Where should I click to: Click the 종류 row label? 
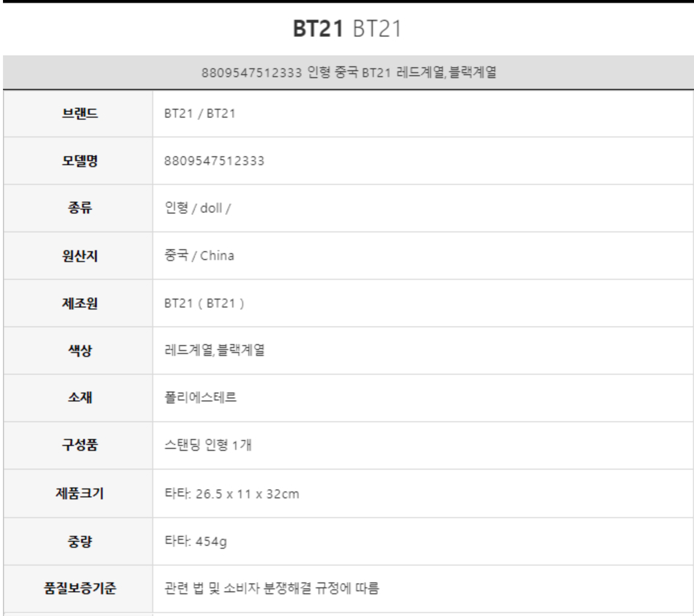[x=80, y=208]
